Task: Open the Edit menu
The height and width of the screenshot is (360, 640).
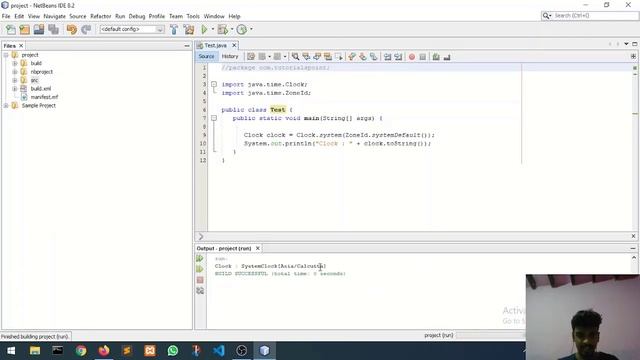Action: (x=19, y=16)
